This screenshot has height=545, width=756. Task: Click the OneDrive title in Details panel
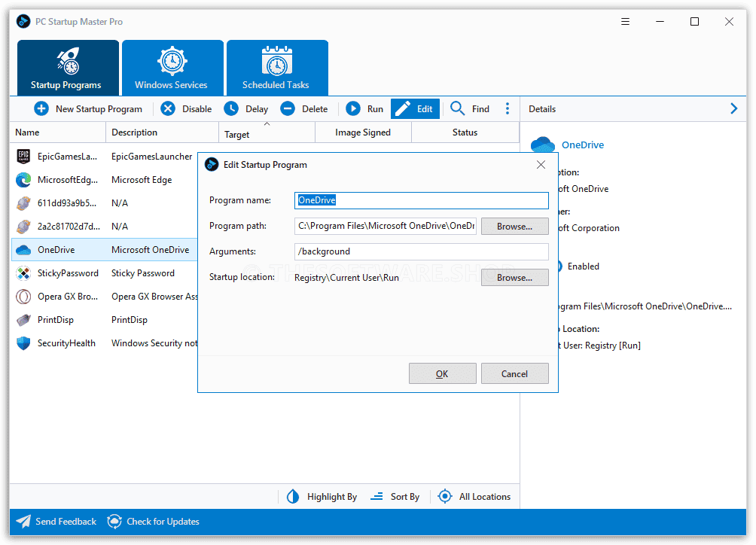pyautogui.click(x=583, y=145)
